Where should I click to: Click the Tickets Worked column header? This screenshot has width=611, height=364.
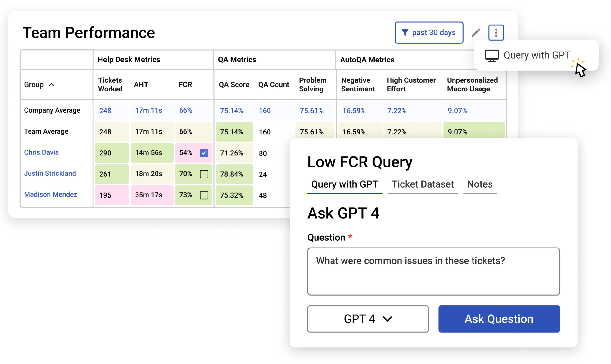[110, 85]
